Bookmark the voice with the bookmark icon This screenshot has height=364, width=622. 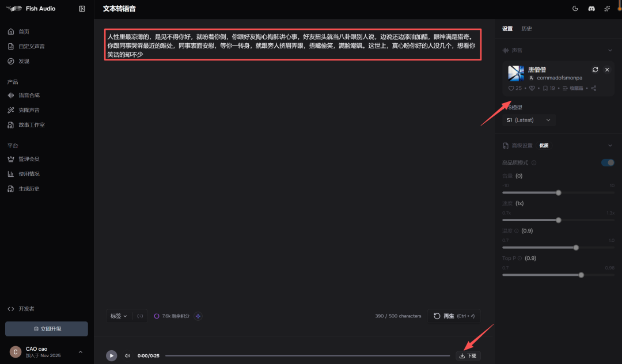tap(545, 88)
